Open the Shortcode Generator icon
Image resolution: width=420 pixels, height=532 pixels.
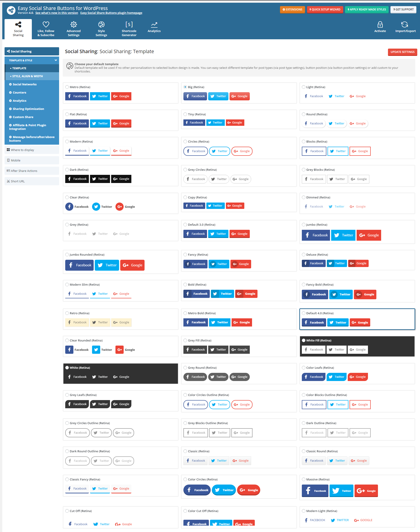[129, 25]
